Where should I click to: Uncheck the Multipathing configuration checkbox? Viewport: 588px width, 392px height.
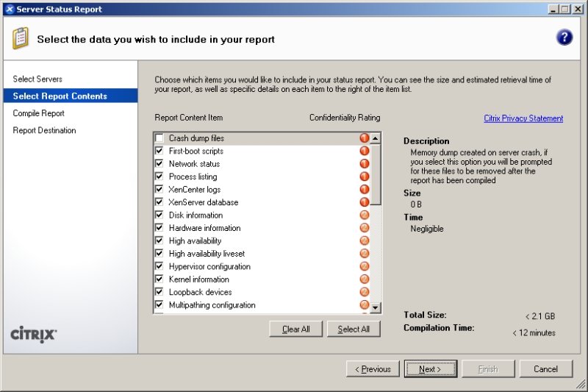159,304
